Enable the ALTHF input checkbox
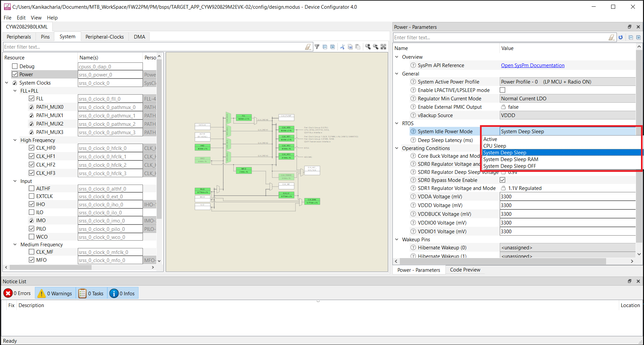The image size is (644, 345). pyautogui.click(x=32, y=188)
